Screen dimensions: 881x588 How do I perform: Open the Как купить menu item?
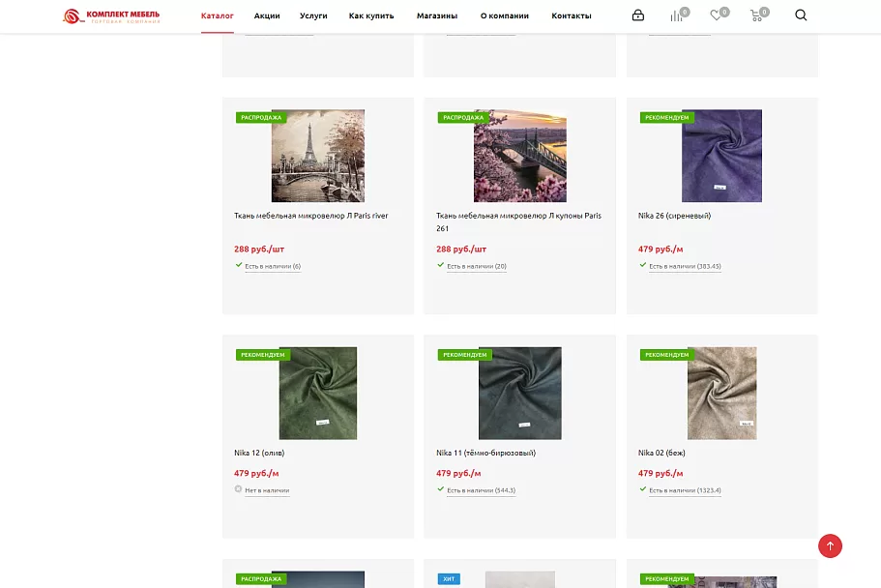pyautogui.click(x=371, y=15)
